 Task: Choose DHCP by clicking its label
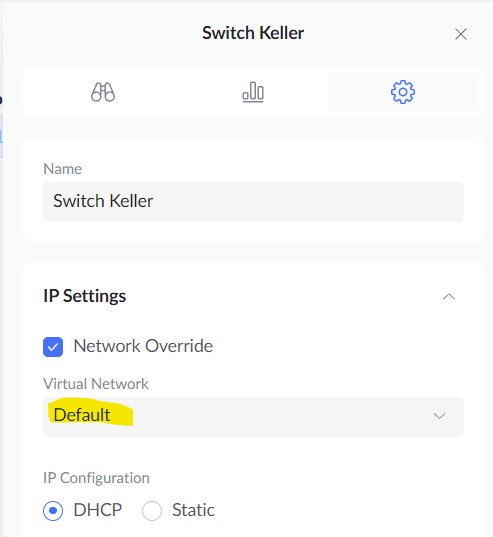coord(98,510)
